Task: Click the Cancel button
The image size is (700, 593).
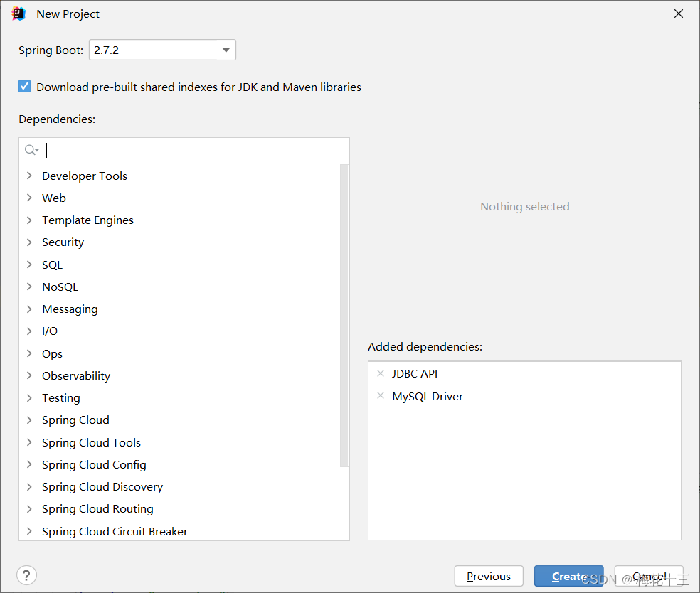Action: click(649, 576)
